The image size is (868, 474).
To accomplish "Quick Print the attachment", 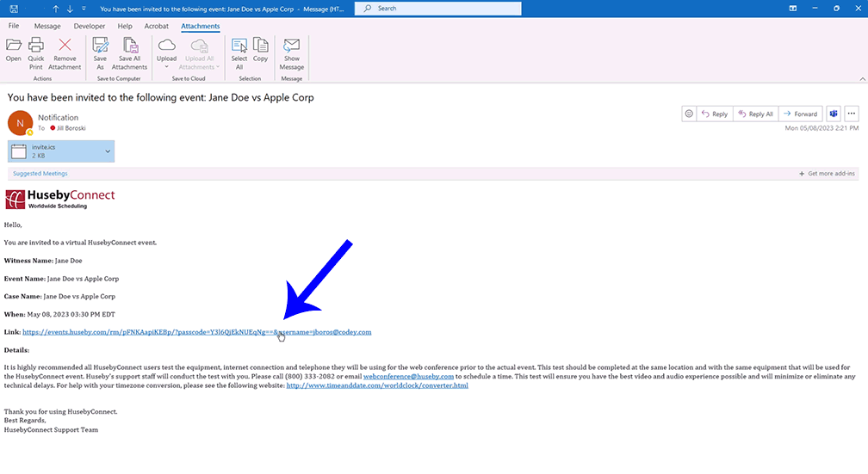I will pyautogui.click(x=36, y=53).
